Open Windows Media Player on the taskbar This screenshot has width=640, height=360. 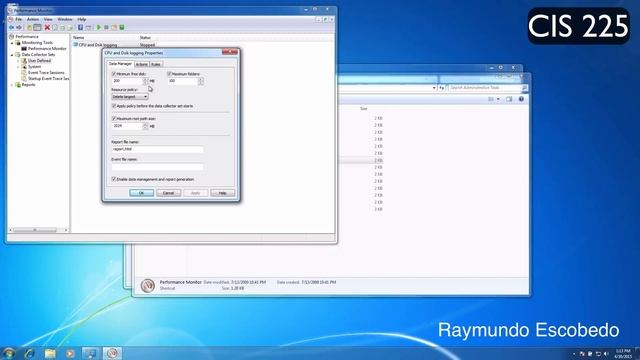click(x=70, y=353)
